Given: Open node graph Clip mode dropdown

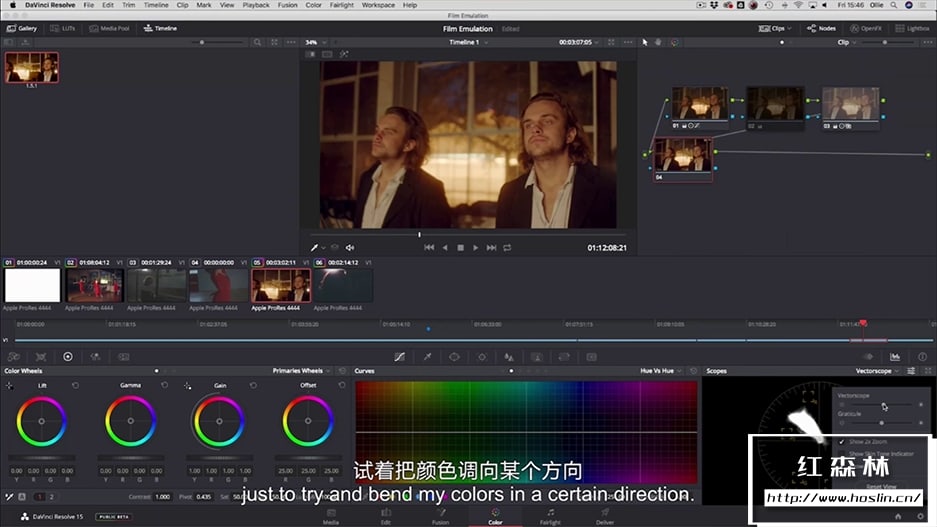Looking at the screenshot, I should click(x=847, y=42).
